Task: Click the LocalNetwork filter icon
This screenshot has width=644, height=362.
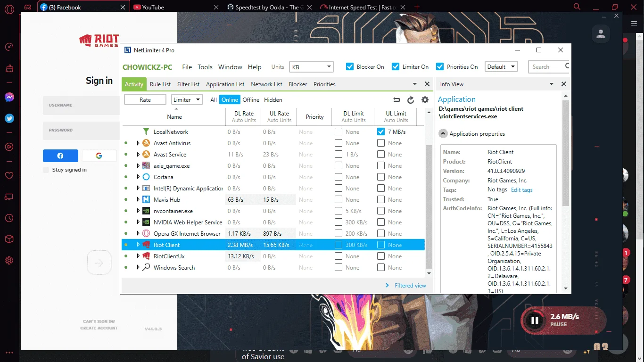Action: point(146,132)
